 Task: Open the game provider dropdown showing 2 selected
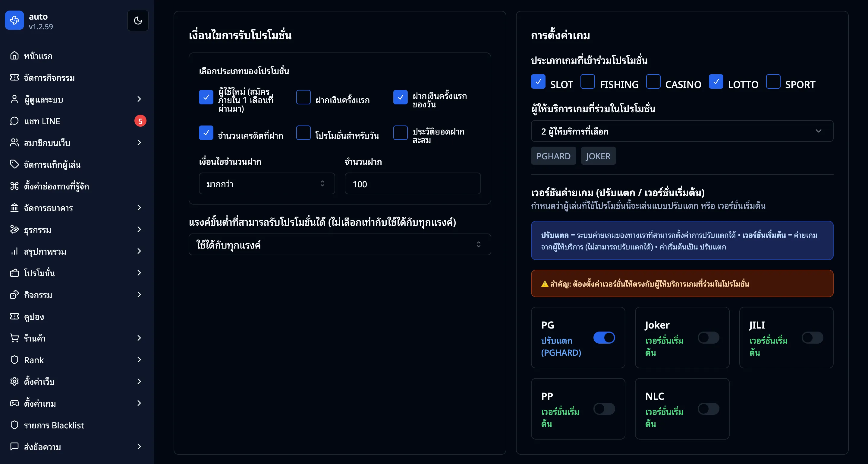pyautogui.click(x=681, y=131)
